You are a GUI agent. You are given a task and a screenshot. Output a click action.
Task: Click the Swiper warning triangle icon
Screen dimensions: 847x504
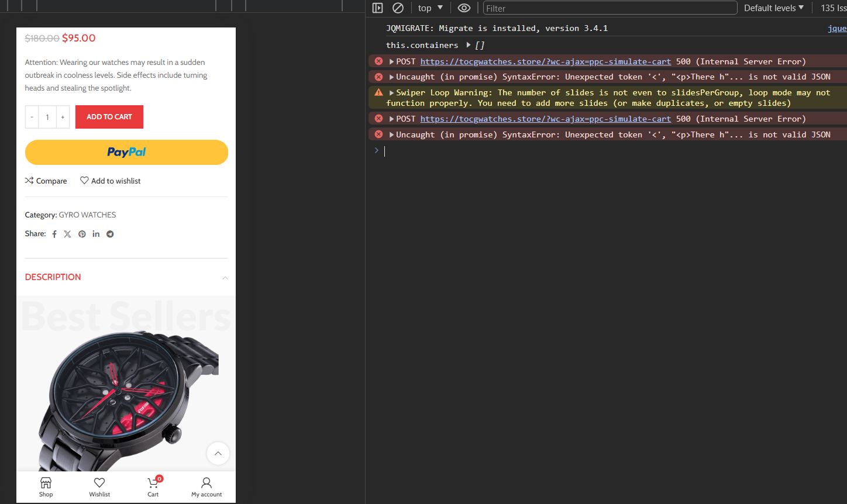pyautogui.click(x=378, y=92)
